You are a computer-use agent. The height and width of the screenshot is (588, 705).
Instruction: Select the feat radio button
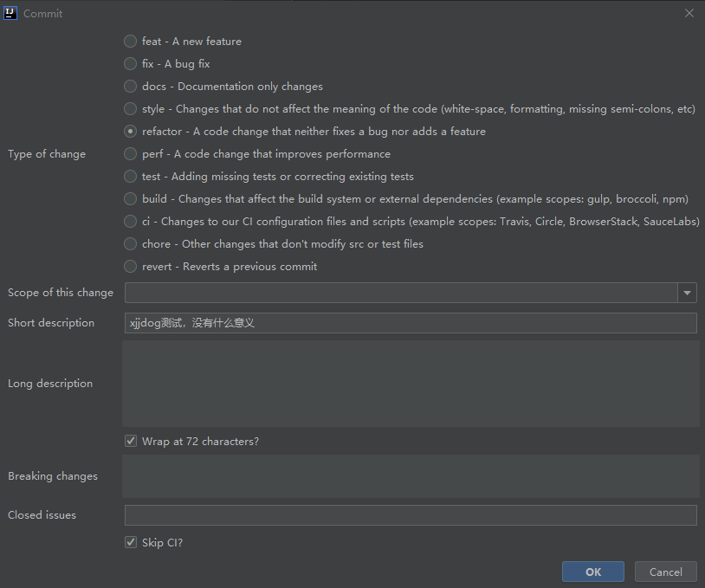click(x=130, y=42)
